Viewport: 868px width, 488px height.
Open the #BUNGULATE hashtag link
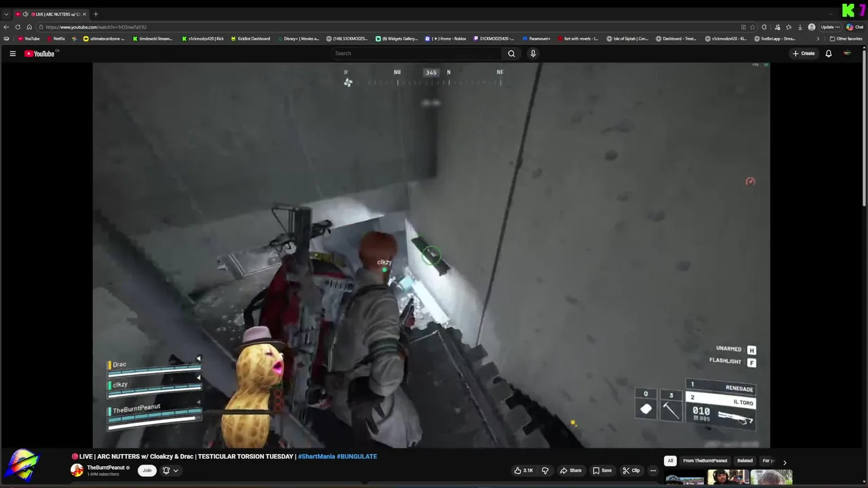point(357,457)
